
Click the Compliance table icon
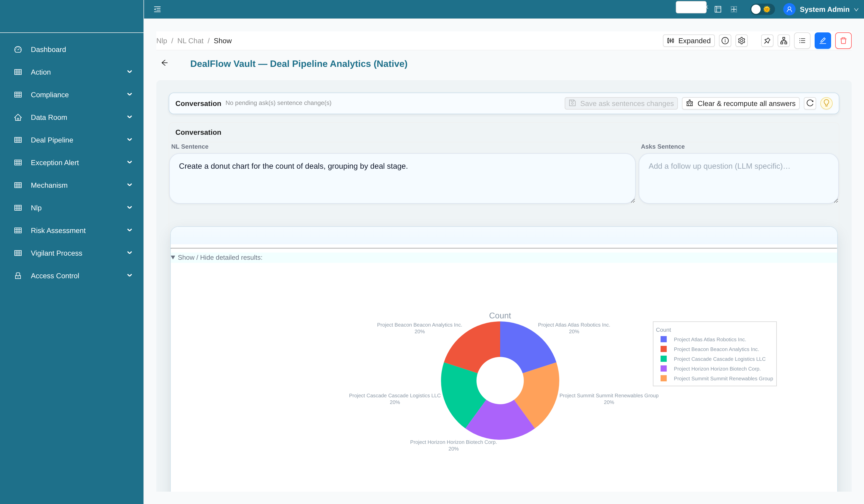click(x=18, y=95)
